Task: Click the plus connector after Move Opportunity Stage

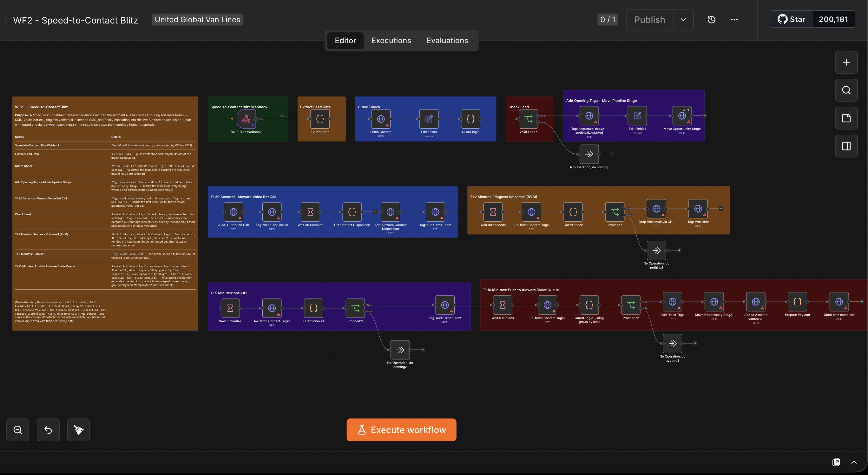Action: pyautogui.click(x=705, y=116)
